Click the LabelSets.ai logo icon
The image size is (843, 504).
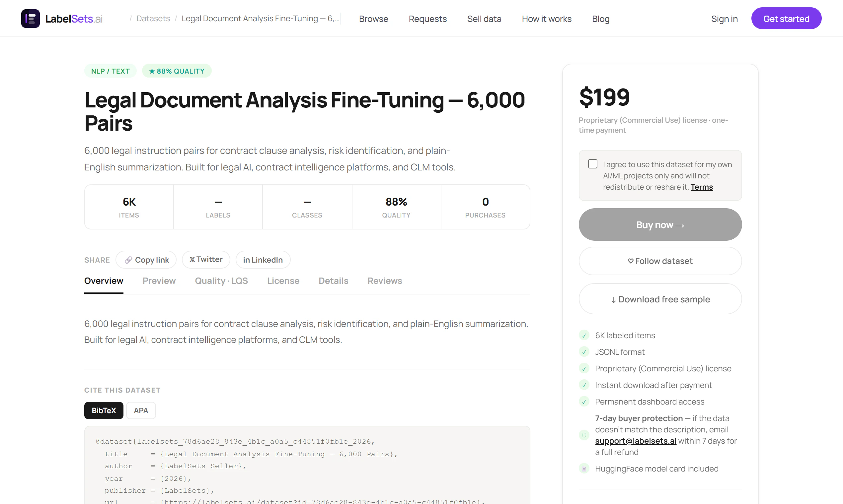tap(30, 19)
